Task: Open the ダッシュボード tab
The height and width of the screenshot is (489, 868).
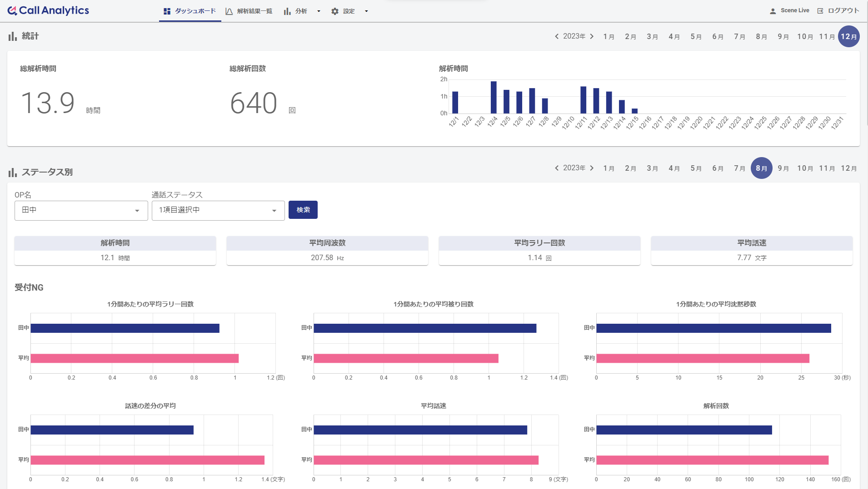Action: click(190, 11)
